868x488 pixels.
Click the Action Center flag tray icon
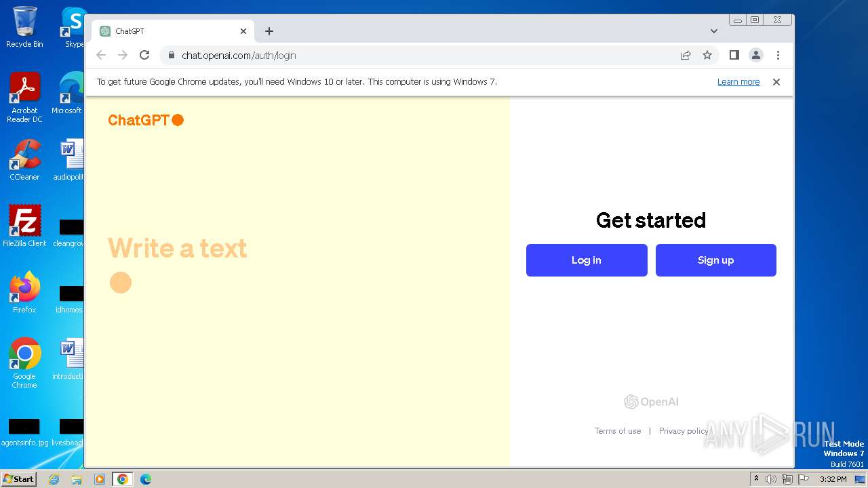(804, 479)
